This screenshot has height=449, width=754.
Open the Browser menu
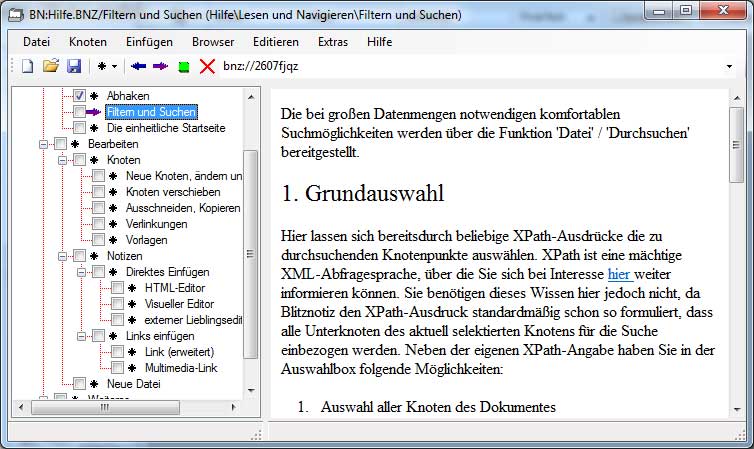[213, 42]
